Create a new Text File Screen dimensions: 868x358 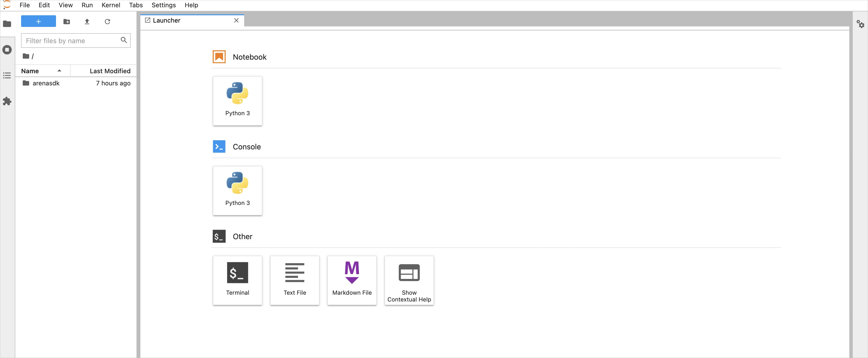295,280
